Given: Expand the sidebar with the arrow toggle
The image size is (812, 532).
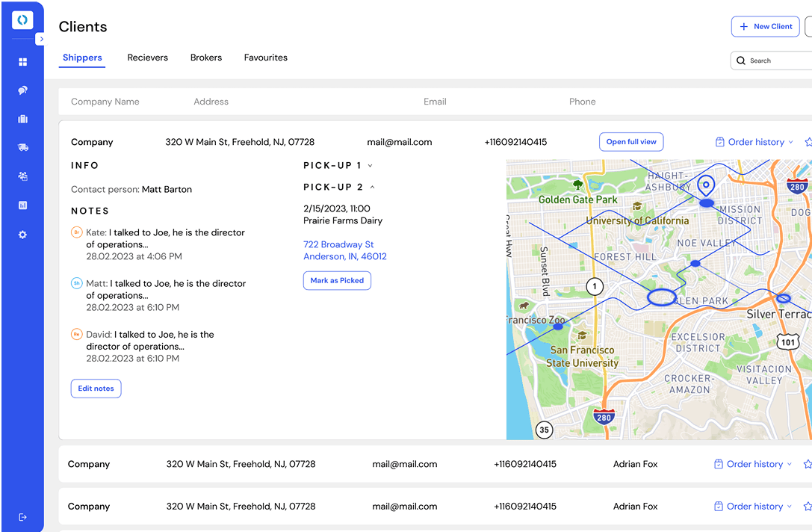Looking at the screenshot, I should point(41,39).
